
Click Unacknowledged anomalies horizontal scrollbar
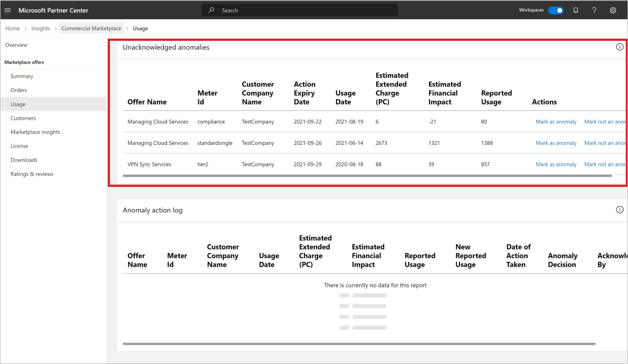coord(366,176)
